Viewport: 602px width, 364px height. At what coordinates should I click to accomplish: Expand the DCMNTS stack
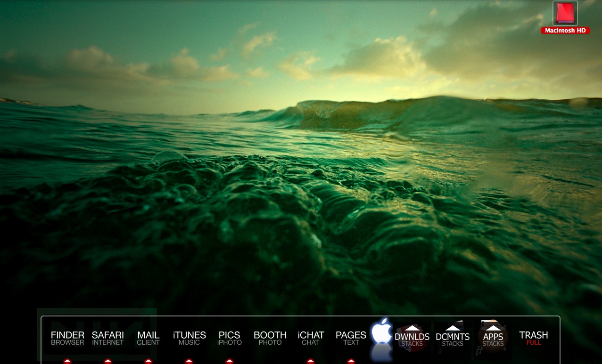coord(453,336)
